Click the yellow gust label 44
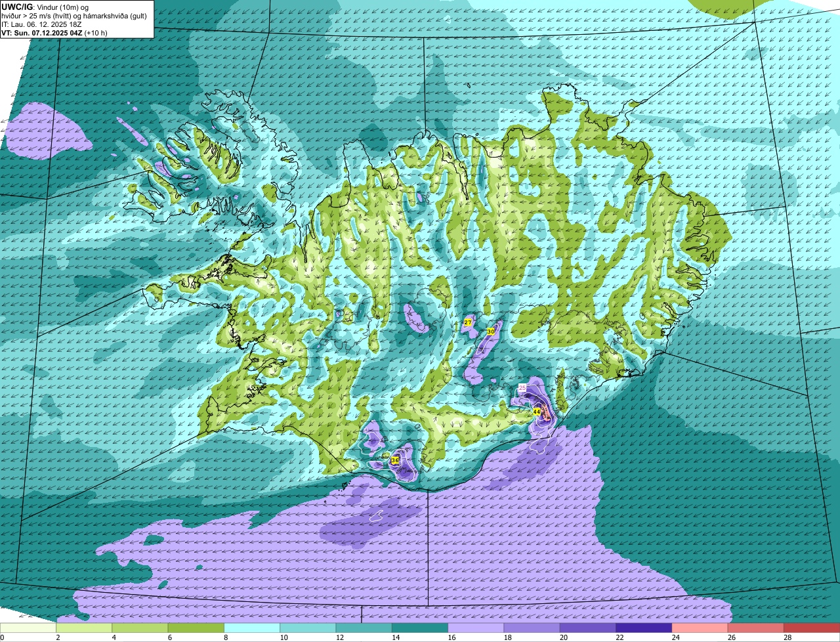 point(537,412)
